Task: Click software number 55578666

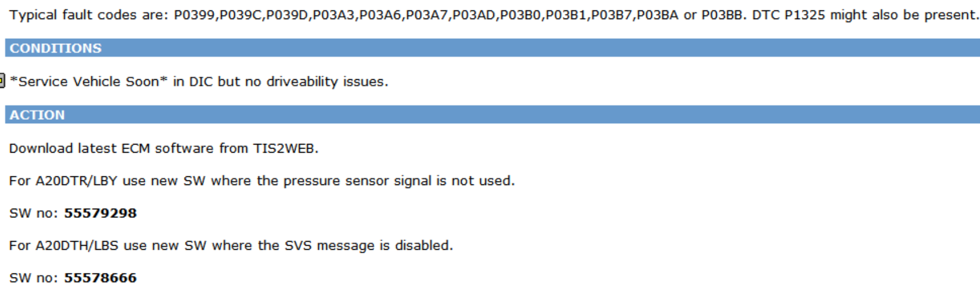Action: tap(100, 277)
